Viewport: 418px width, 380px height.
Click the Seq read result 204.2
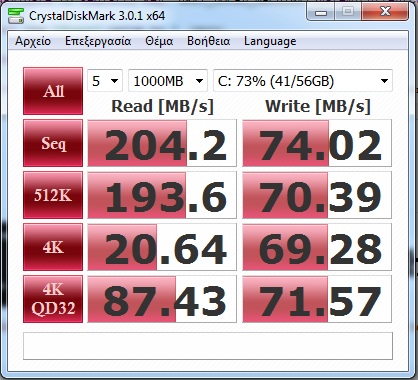(162, 143)
